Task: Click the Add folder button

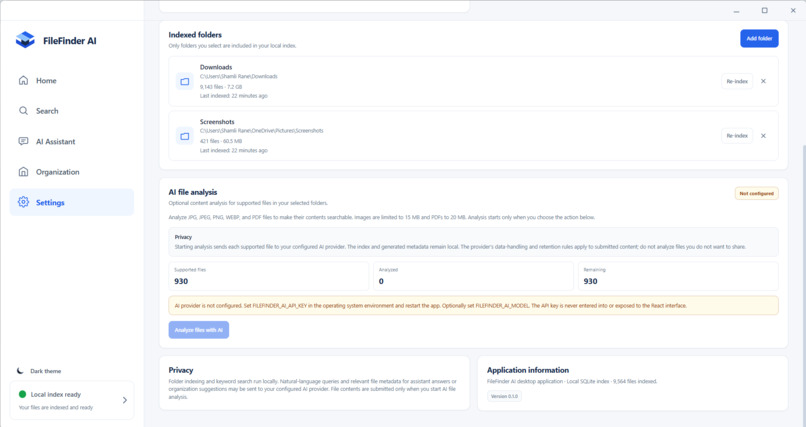Action: point(759,39)
